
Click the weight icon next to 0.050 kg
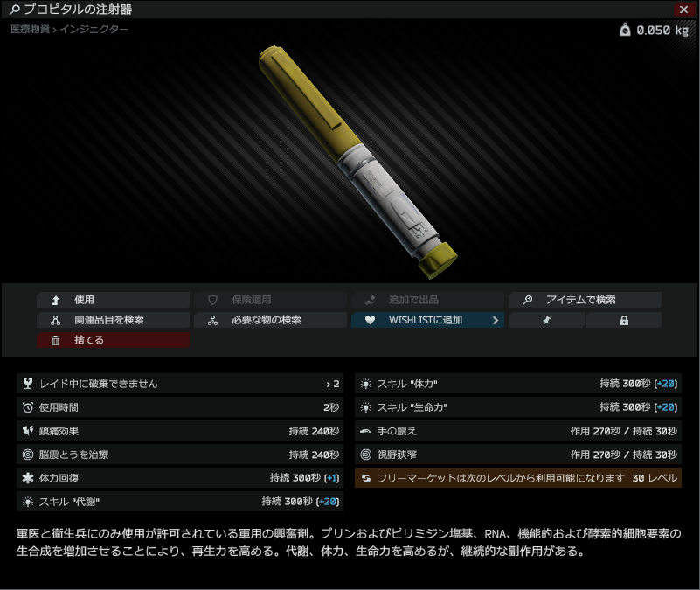625,30
